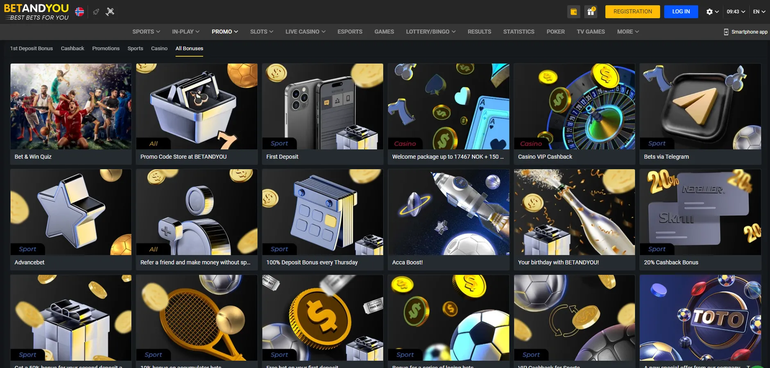Switch to the Casino bonuses tab
This screenshot has width=770, height=368.
tap(159, 49)
